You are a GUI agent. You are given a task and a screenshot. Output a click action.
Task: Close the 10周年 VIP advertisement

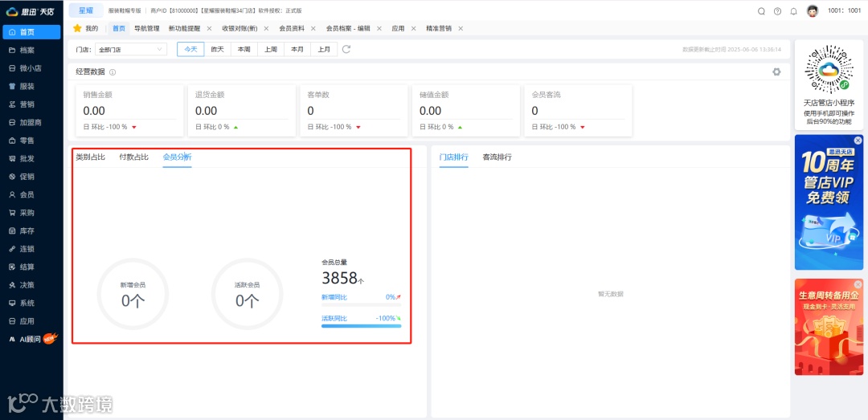point(858,141)
